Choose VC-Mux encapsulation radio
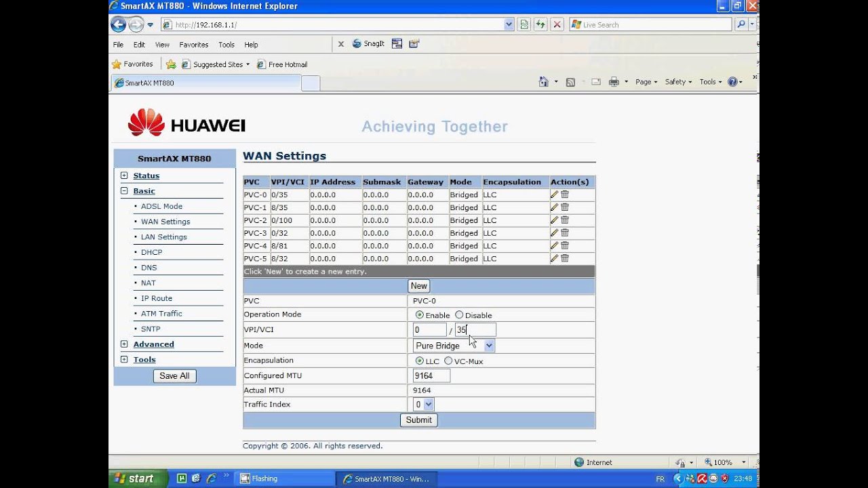Viewport: 868px width, 488px height. [448, 361]
